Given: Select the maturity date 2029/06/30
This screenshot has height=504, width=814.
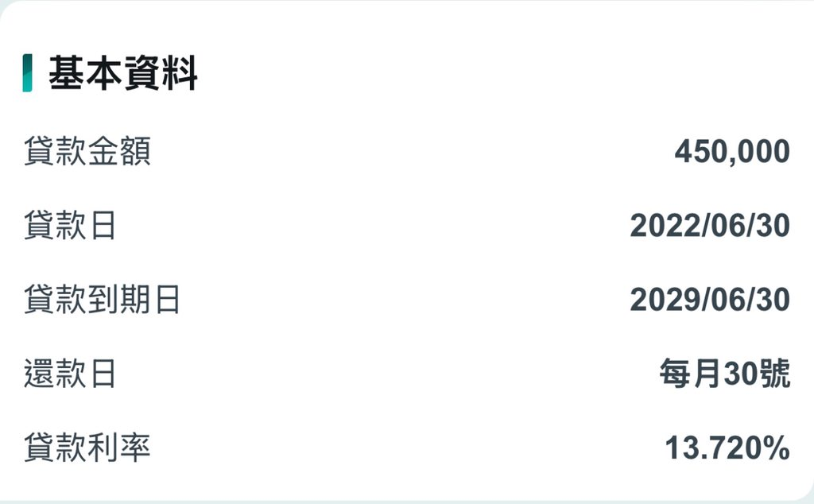Looking at the screenshot, I should 710,300.
